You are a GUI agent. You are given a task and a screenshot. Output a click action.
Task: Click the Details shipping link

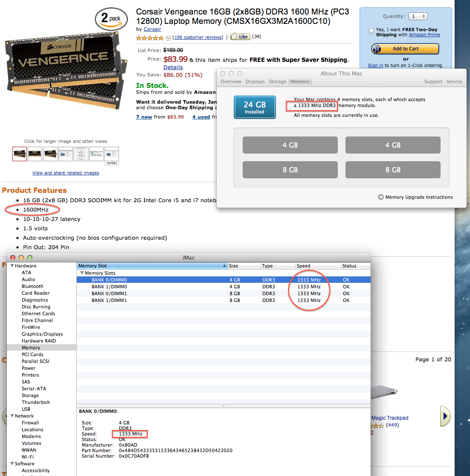[173, 67]
